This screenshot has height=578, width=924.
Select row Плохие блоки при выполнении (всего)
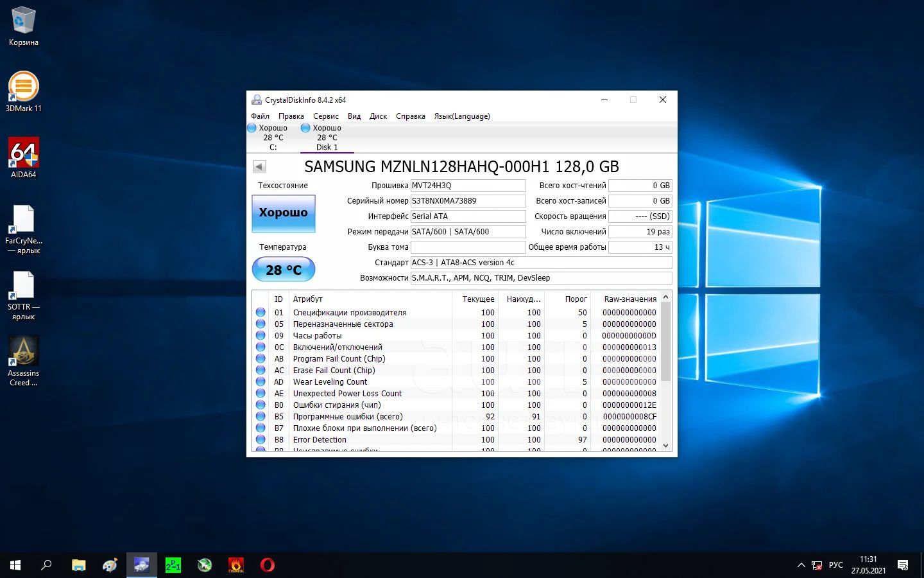click(456, 428)
